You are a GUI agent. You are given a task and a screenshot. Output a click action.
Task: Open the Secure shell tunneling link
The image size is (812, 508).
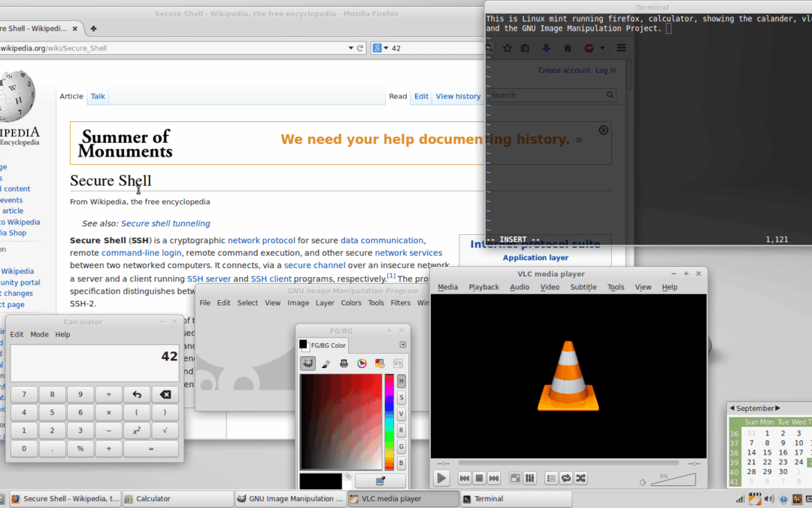pos(165,224)
